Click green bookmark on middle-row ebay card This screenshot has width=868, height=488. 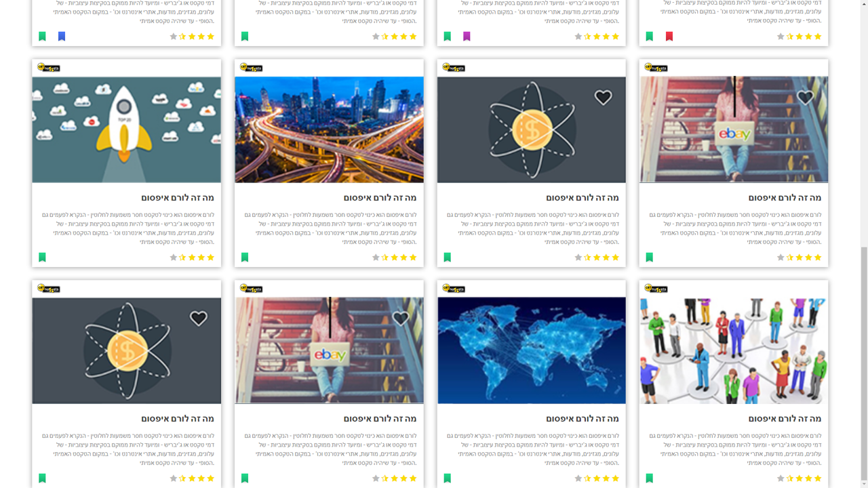649,258
